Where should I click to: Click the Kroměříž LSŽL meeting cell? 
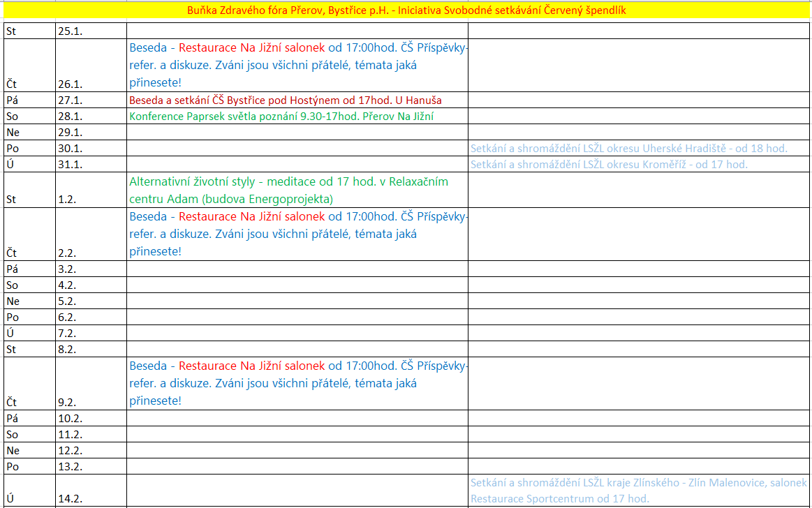(609, 165)
